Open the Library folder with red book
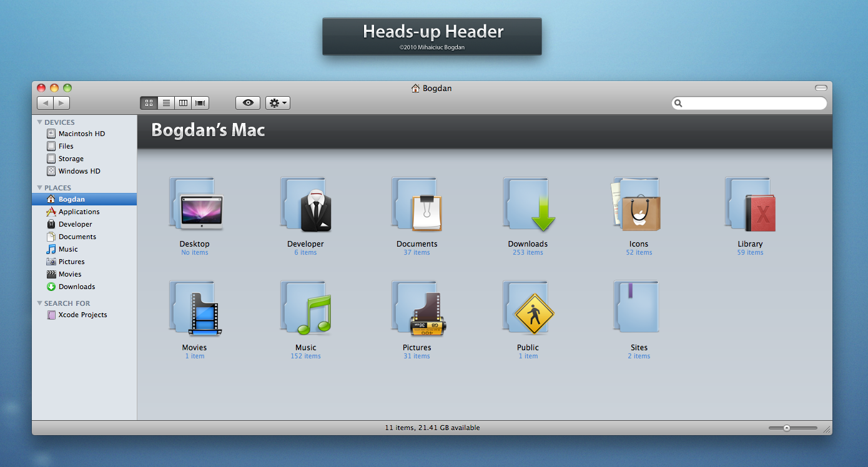 750,204
